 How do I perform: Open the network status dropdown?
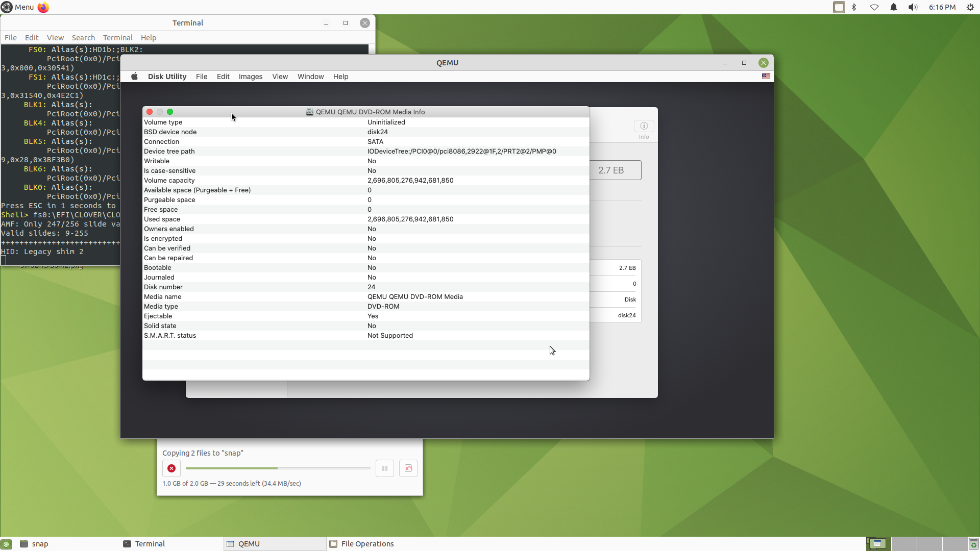point(874,7)
